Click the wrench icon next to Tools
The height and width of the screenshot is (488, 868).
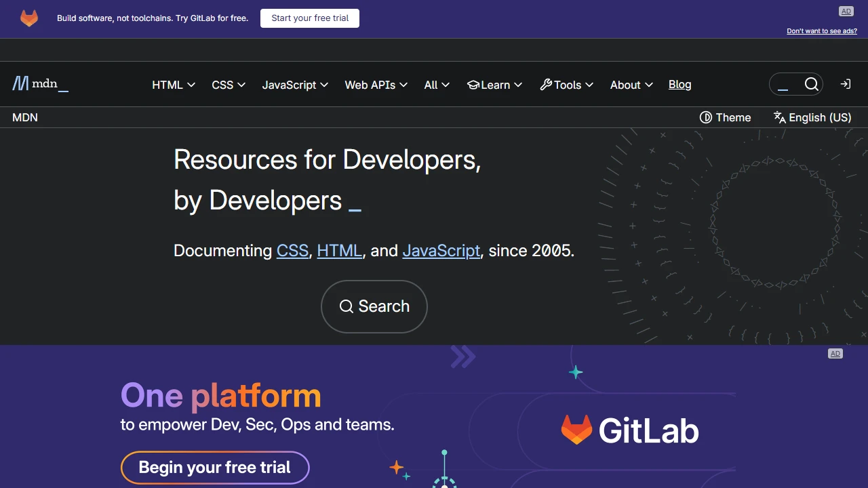547,84
